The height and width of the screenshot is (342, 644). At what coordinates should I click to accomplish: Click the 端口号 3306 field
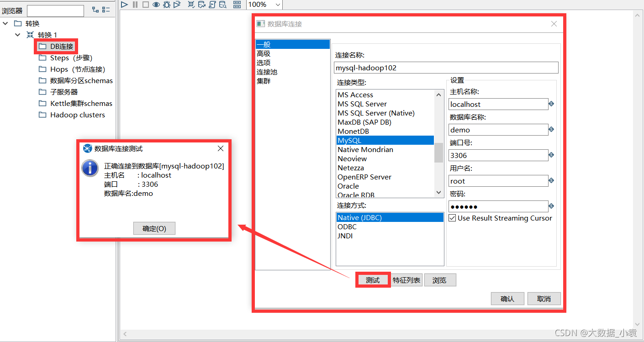(498, 155)
